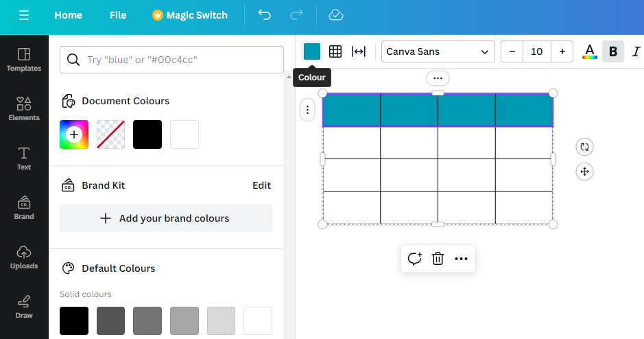The width and height of the screenshot is (644, 339).
Task: Open the Draw panel
Action: tap(24, 307)
